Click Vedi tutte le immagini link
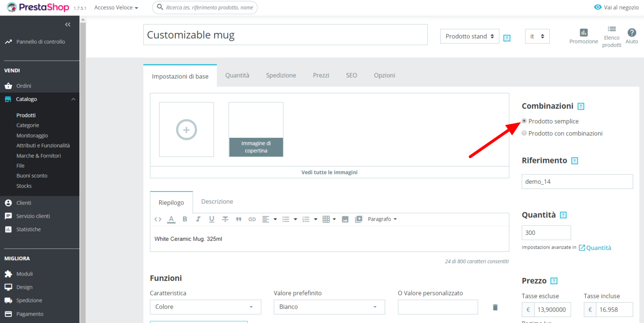This screenshot has width=644, height=323. point(330,172)
